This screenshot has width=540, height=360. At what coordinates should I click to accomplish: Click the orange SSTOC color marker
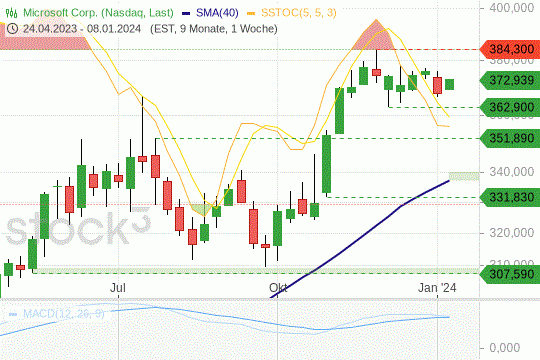tap(251, 13)
